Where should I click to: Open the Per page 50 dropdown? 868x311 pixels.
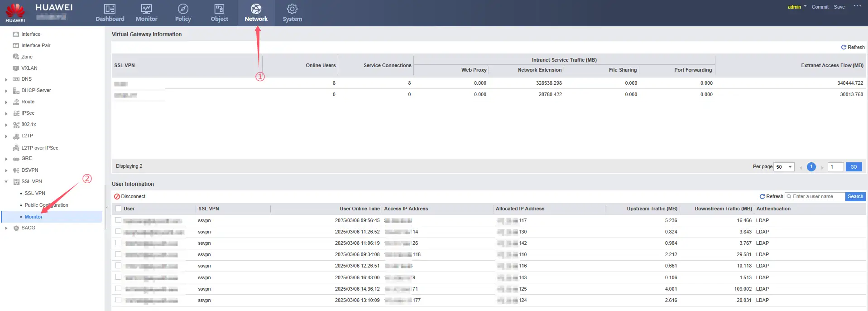(x=784, y=167)
